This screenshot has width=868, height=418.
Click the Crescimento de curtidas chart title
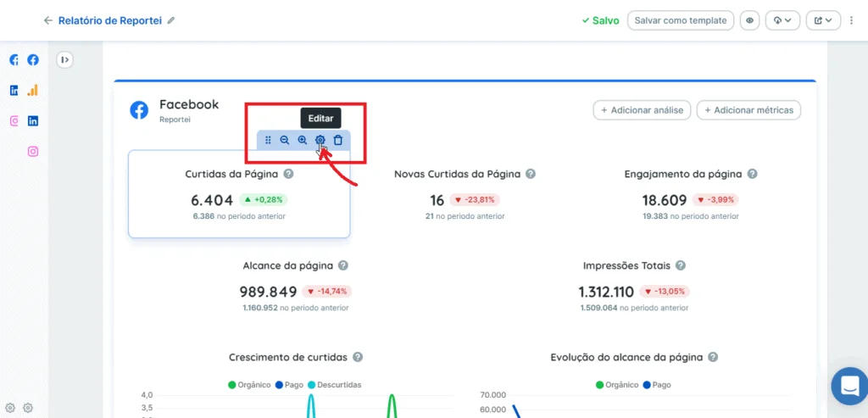[x=288, y=357]
